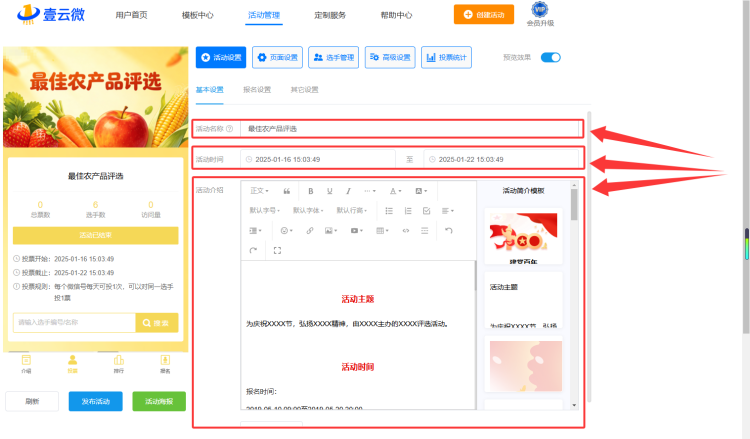Expand the 正文 heading style dropdown
Image resolution: width=750 pixels, height=439 pixels.
tap(259, 191)
